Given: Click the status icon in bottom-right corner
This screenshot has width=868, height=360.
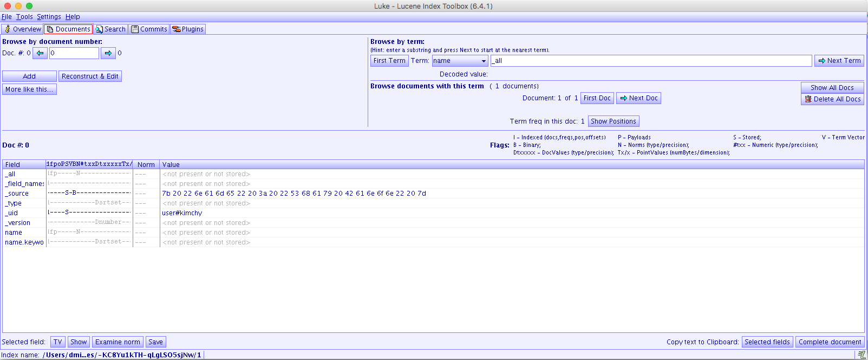Looking at the screenshot, I should [862, 355].
